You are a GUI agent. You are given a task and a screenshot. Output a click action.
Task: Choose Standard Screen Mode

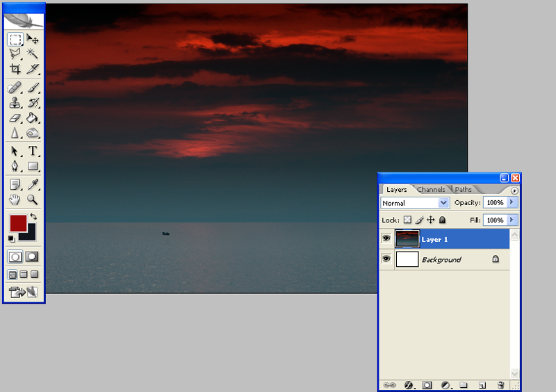tap(13, 275)
